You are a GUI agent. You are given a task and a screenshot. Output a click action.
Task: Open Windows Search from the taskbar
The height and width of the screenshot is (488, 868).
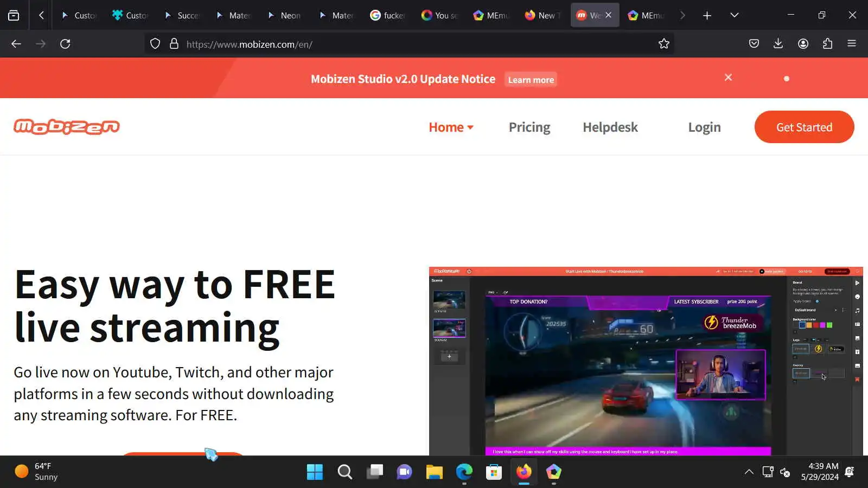point(344,472)
